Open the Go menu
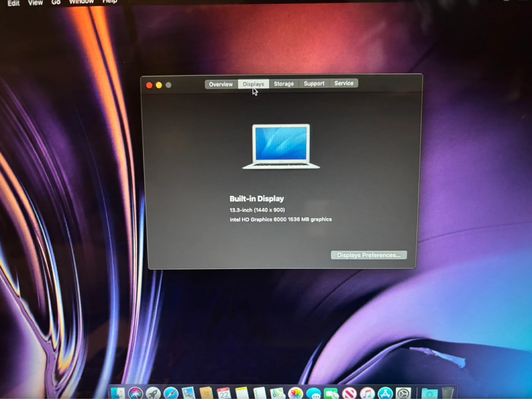The height and width of the screenshot is (399, 532). pyautogui.click(x=56, y=2)
